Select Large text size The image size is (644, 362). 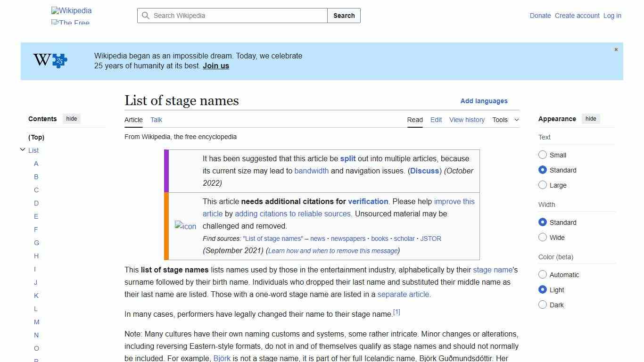(x=543, y=185)
